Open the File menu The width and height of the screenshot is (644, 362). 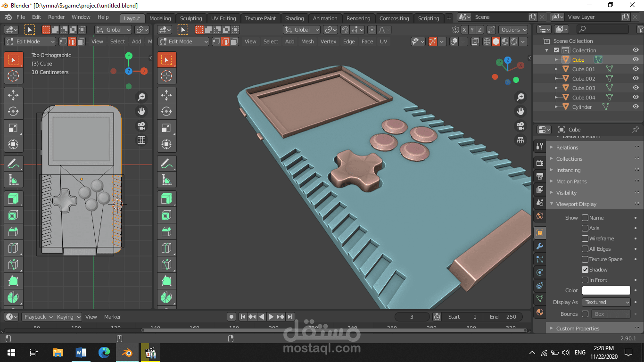(21, 17)
